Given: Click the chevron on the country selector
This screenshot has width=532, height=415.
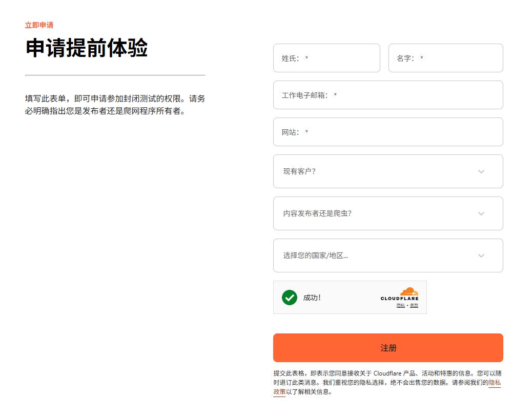Looking at the screenshot, I should [481, 255].
